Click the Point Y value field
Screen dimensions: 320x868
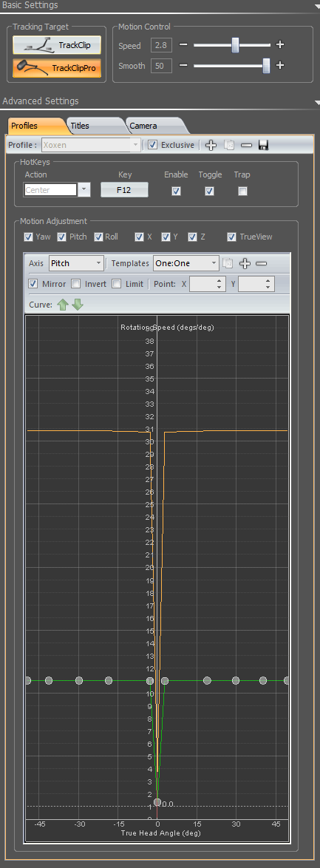click(x=256, y=284)
